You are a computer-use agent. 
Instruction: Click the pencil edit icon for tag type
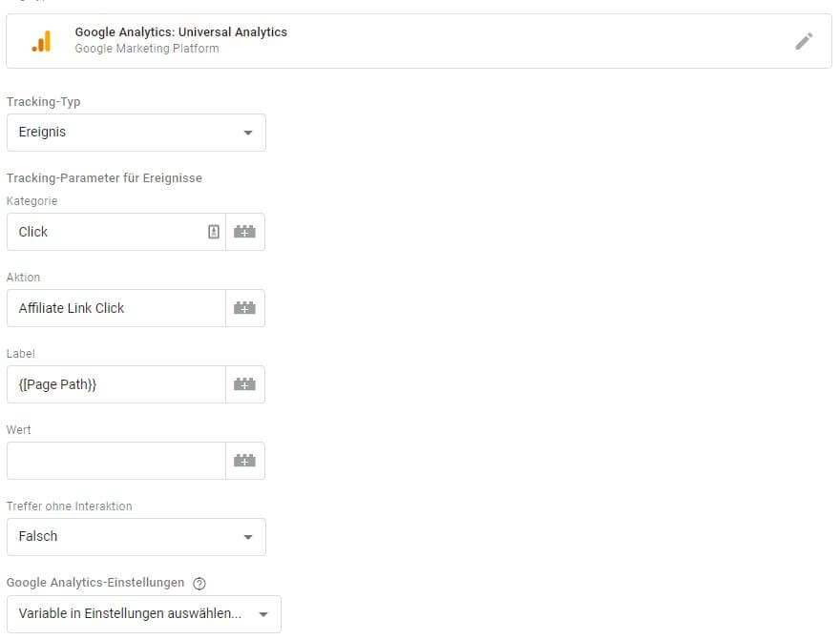[804, 41]
